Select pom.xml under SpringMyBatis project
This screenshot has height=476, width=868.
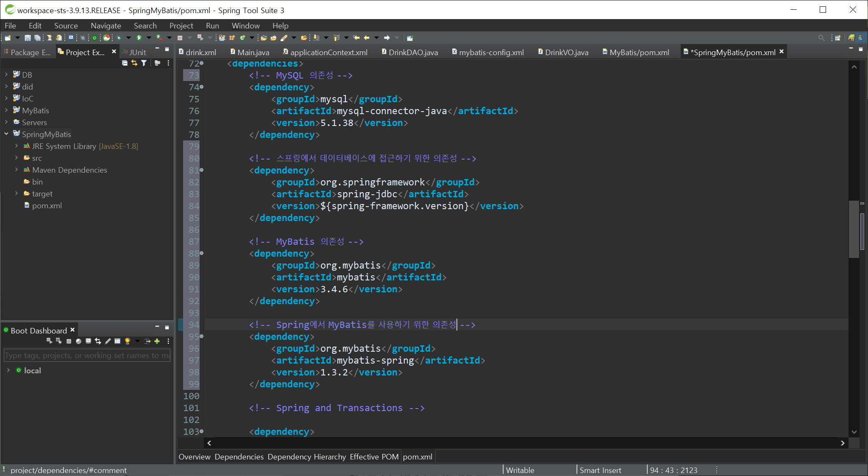coord(47,205)
